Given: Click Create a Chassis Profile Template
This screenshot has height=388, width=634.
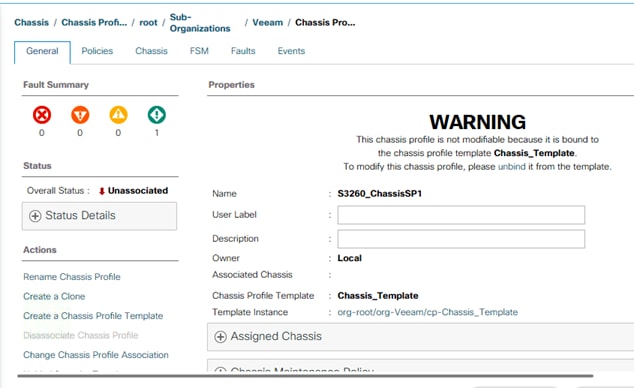Looking at the screenshot, I should pos(93,316).
